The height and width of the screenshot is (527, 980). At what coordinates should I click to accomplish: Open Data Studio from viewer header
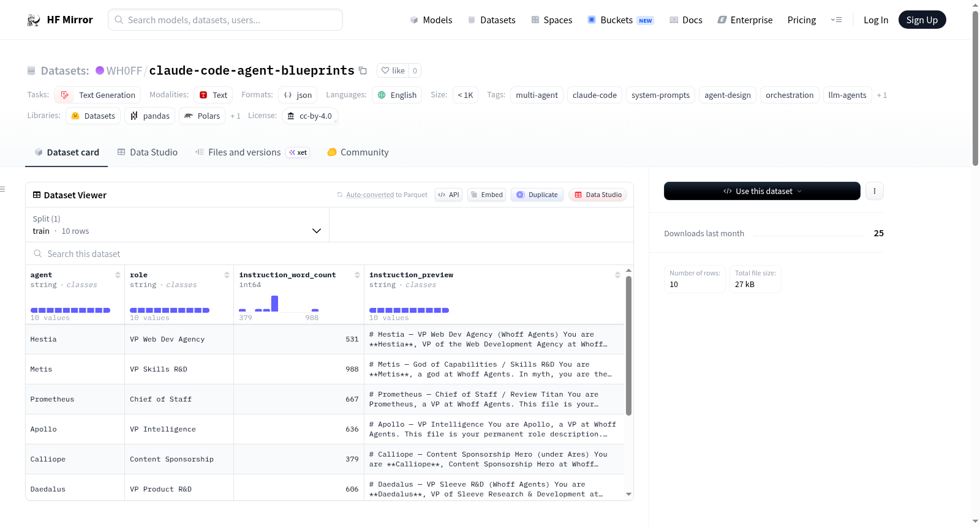(x=598, y=195)
